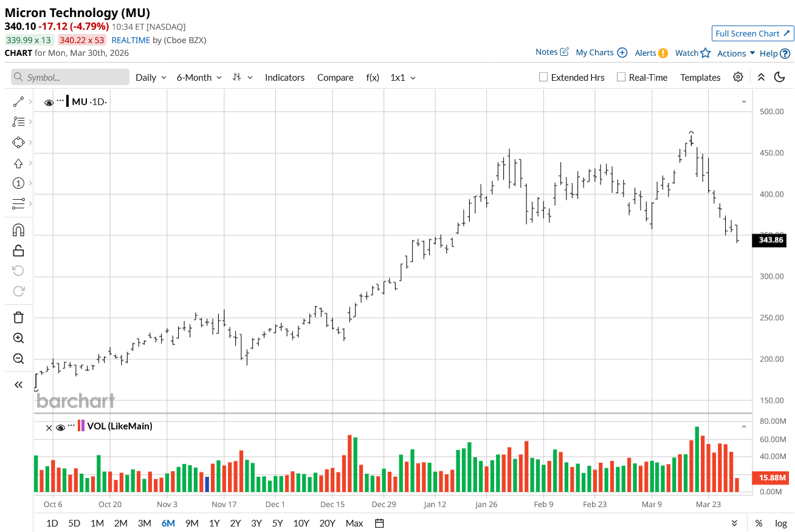Select the arrow annotation tool
Viewport: 795px width, 532px height.
[18, 163]
